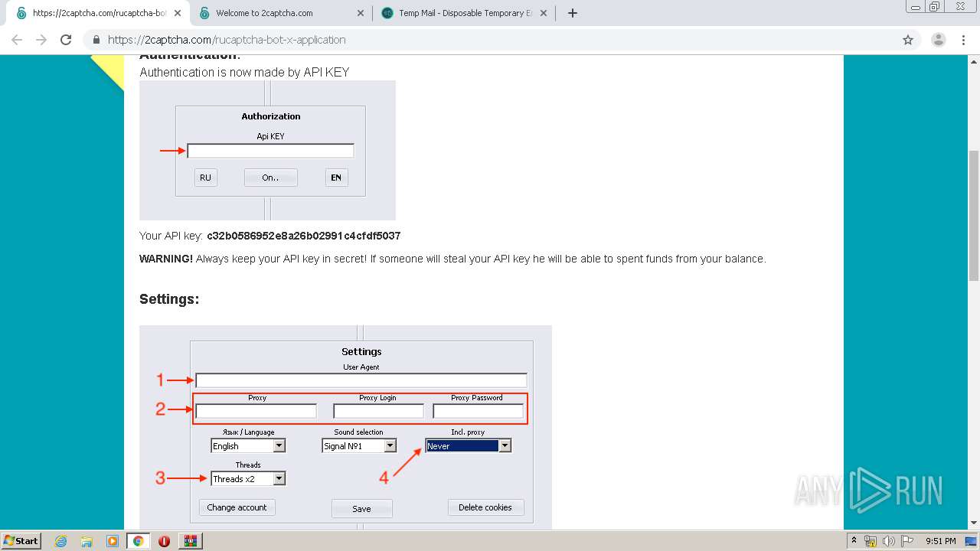This screenshot has width=980, height=551.
Task: Close the Temp Mail tab
Action: [544, 13]
